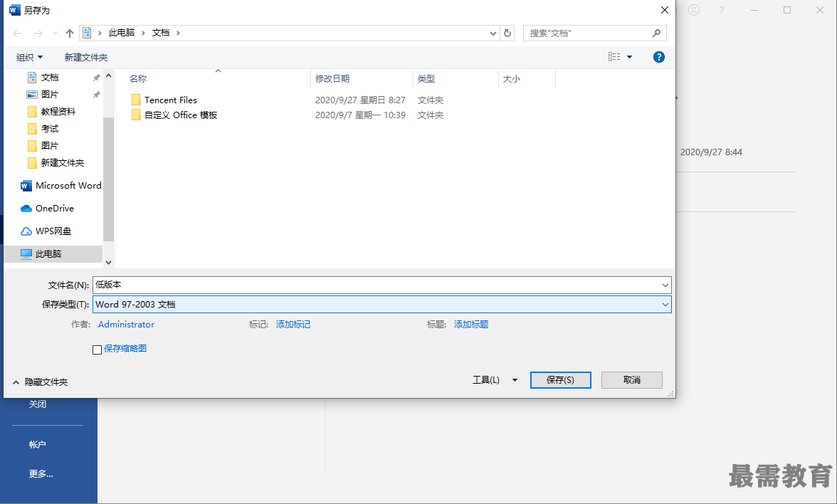Click the Tencent Files folder icon
The height and width of the screenshot is (504, 837).
coord(136,100)
